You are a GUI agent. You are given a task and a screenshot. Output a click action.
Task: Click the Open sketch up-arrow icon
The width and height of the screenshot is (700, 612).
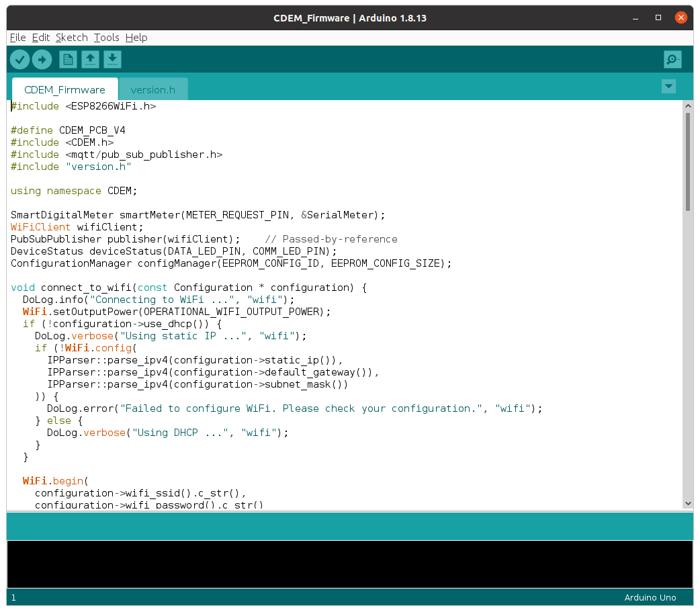click(x=91, y=60)
